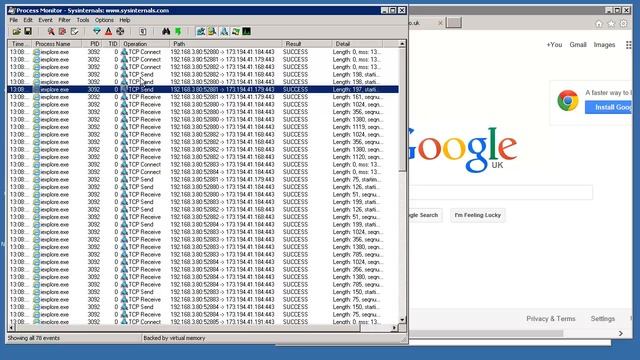
Task: Click the Google search input field
Action: 500,193
